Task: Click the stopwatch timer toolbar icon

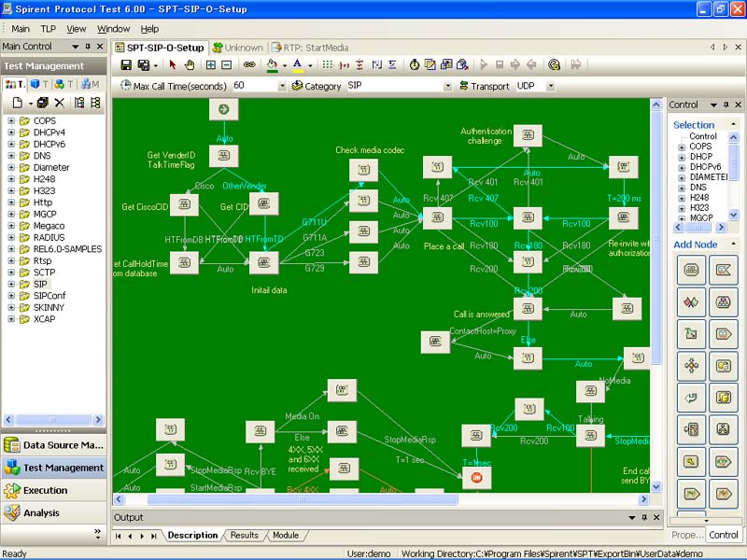Action: pos(415,64)
